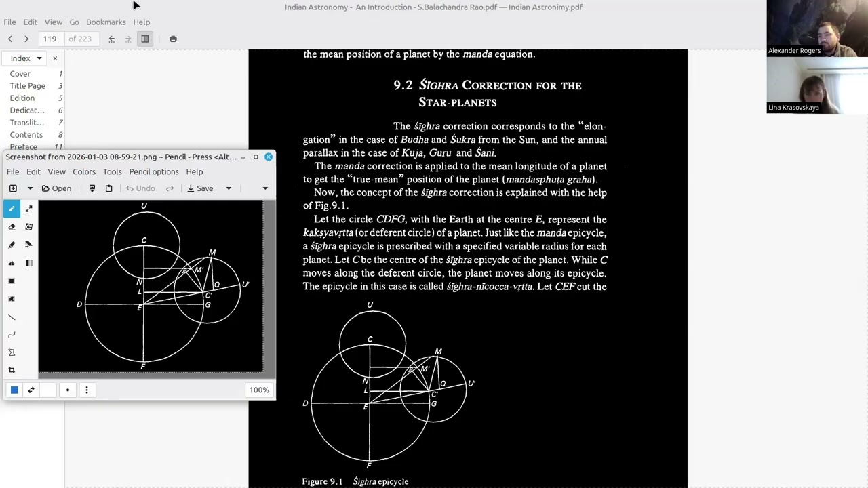Select the Crop tool

pos(12,370)
